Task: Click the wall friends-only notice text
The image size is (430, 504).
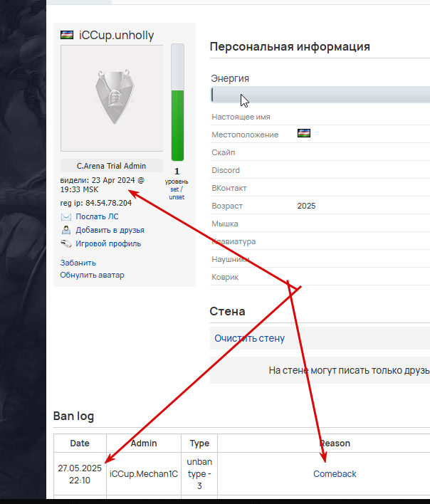Action: pos(350,370)
